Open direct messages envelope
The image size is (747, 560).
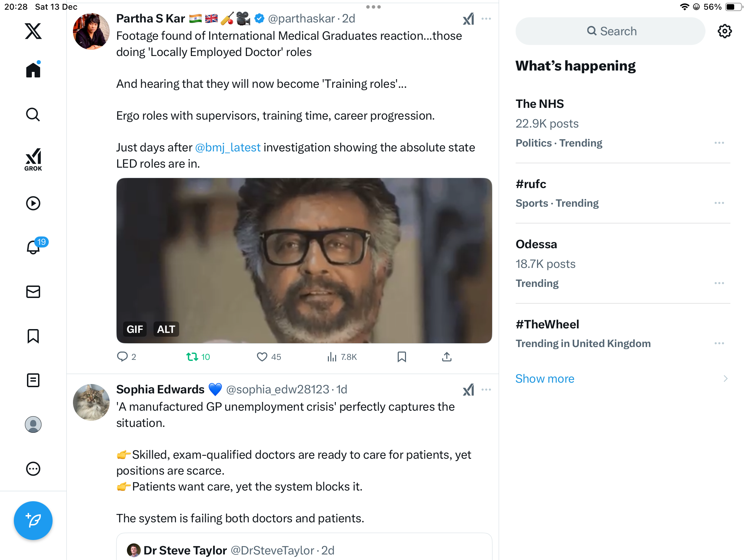(x=33, y=292)
